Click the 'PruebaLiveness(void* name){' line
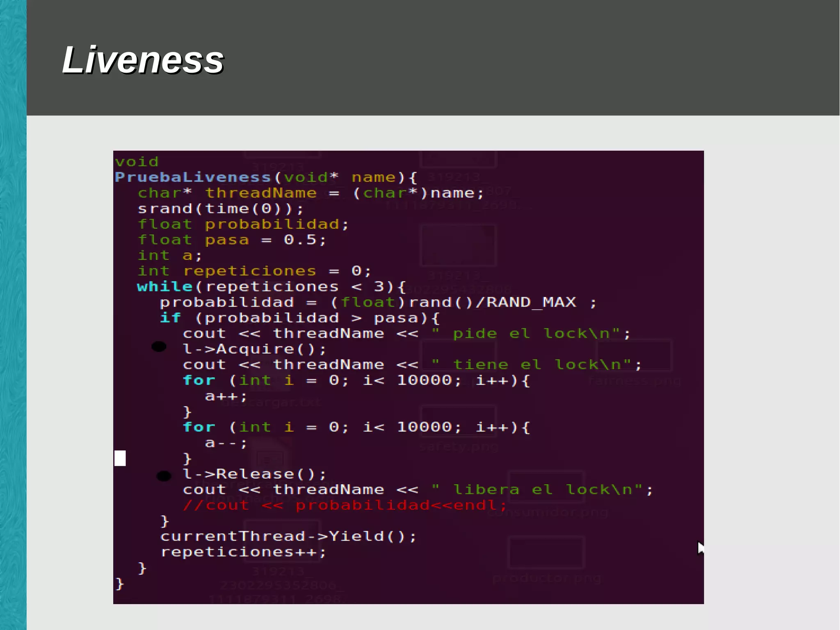The width and height of the screenshot is (840, 630). (266, 177)
